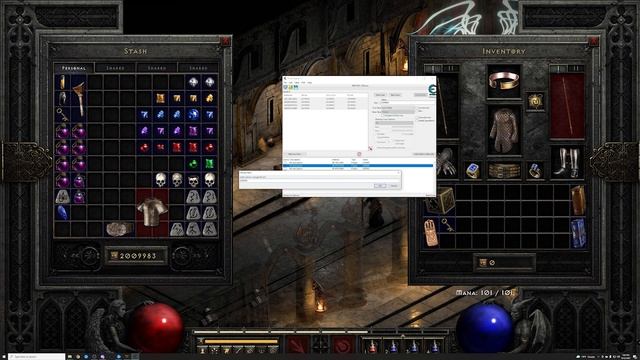Click the Windows taskbar search box

click(x=36, y=357)
